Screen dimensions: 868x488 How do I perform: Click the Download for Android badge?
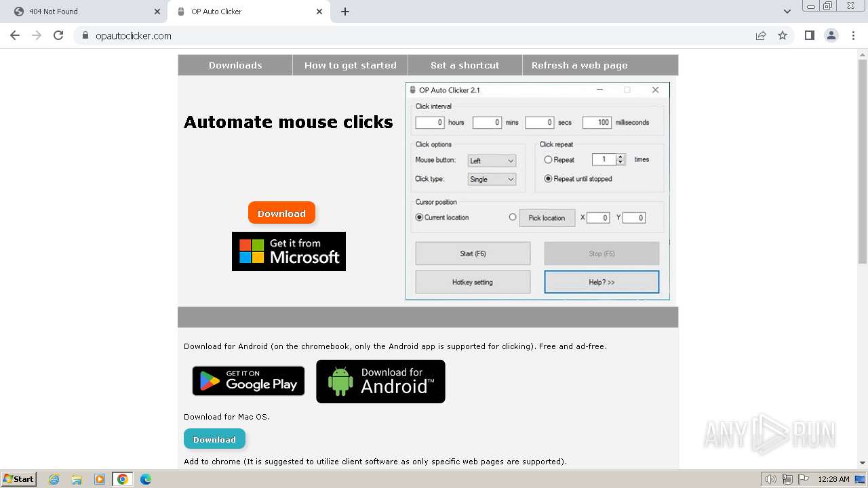coord(380,382)
